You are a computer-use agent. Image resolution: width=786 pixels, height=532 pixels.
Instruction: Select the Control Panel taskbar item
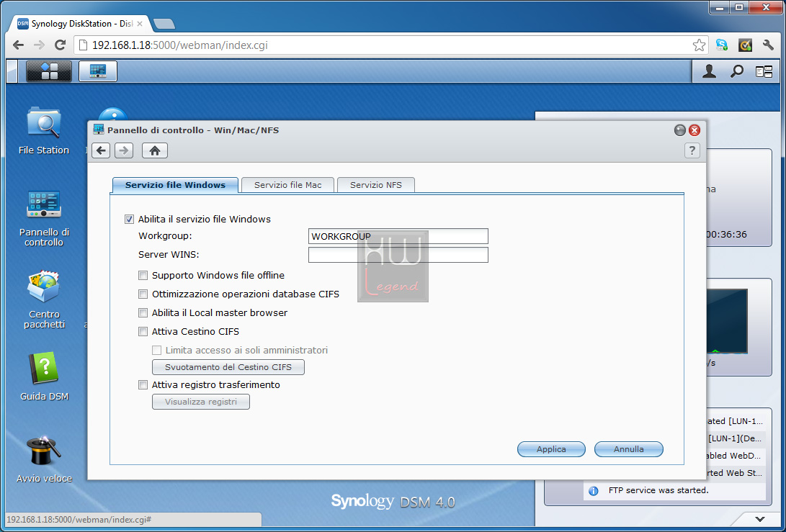[98, 71]
